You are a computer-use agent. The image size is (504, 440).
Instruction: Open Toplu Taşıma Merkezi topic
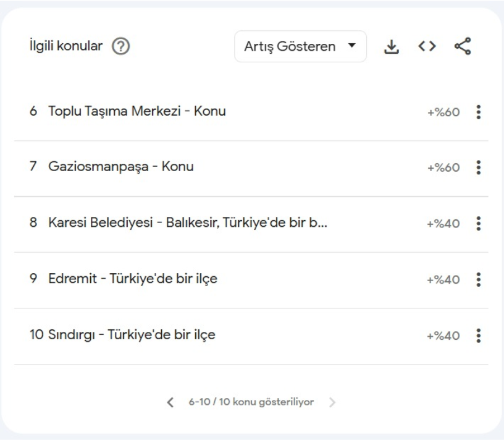(x=136, y=112)
